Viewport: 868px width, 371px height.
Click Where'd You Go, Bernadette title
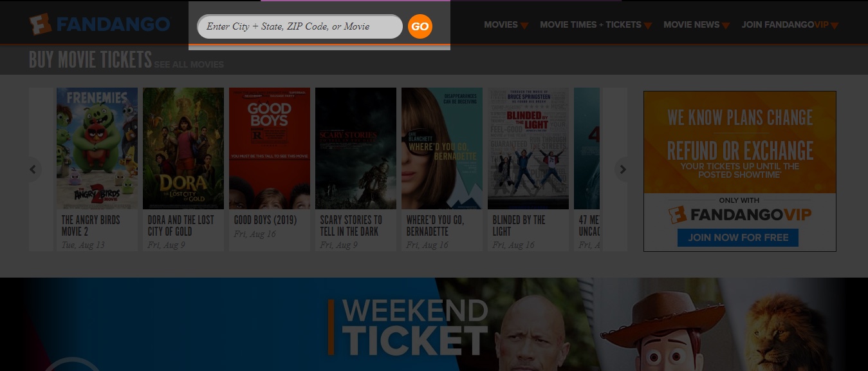pos(435,225)
